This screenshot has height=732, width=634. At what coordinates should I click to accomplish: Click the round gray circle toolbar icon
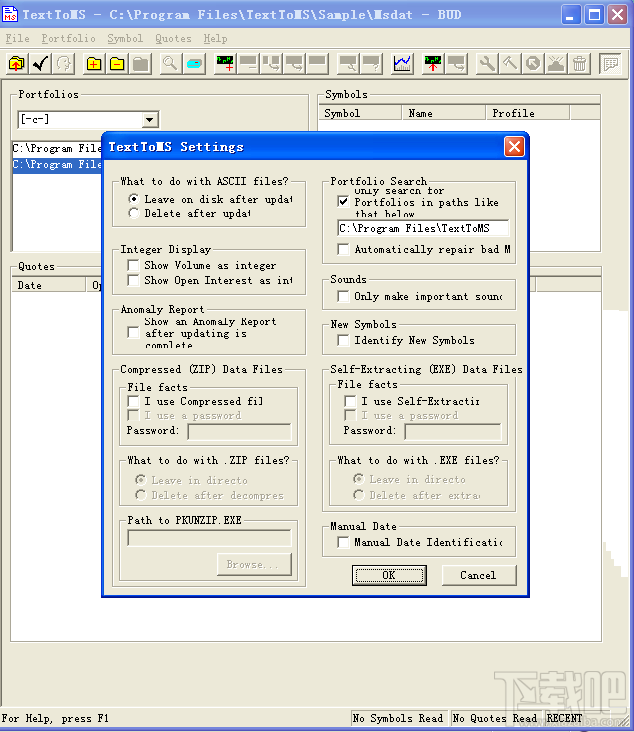(x=533, y=63)
